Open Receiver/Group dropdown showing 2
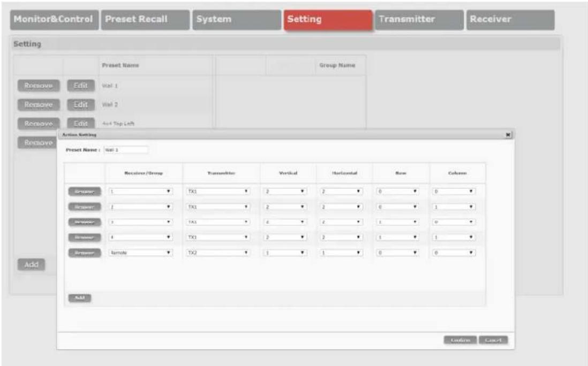This screenshot has height=366, width=588. click(141, 207)
